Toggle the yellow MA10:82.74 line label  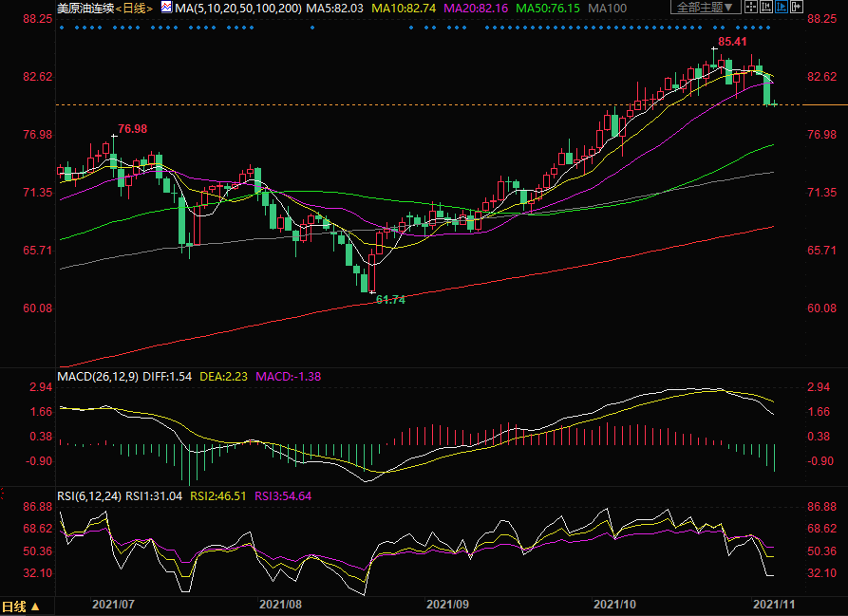click(404, 8)
